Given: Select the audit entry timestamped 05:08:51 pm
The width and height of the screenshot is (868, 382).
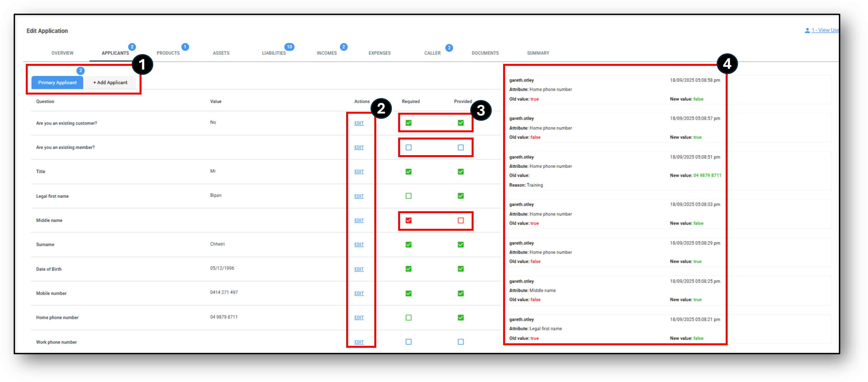Looking at the screenshot, I should point(614,171).
